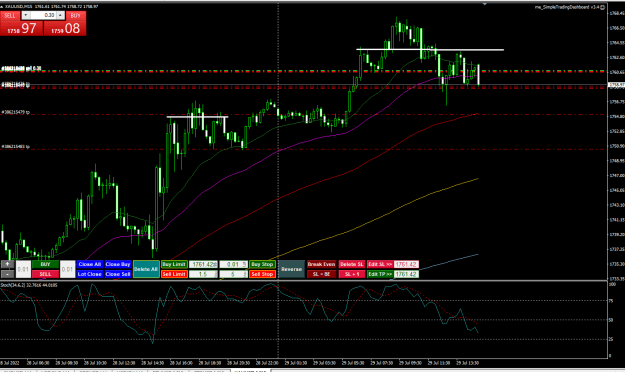Viewport: 625px width, 372px height.
Task: Click the small triangle collapse icon beside XAUUSD
Action: pos(2,7)
